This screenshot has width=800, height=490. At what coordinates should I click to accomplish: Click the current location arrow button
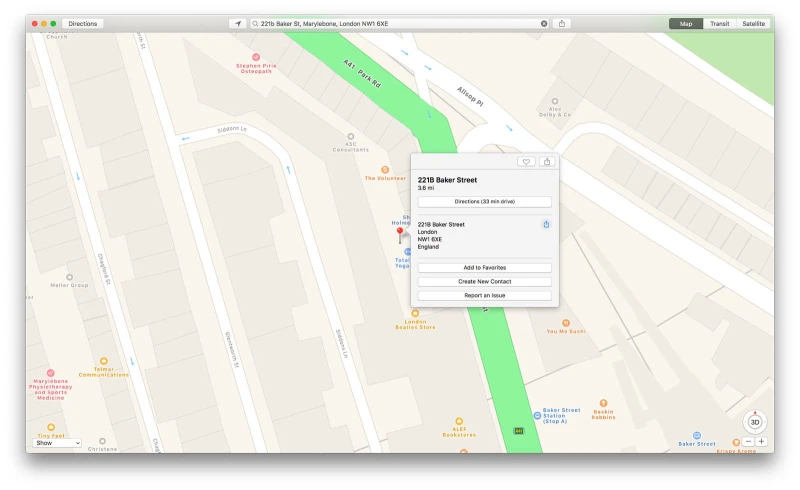238,23
